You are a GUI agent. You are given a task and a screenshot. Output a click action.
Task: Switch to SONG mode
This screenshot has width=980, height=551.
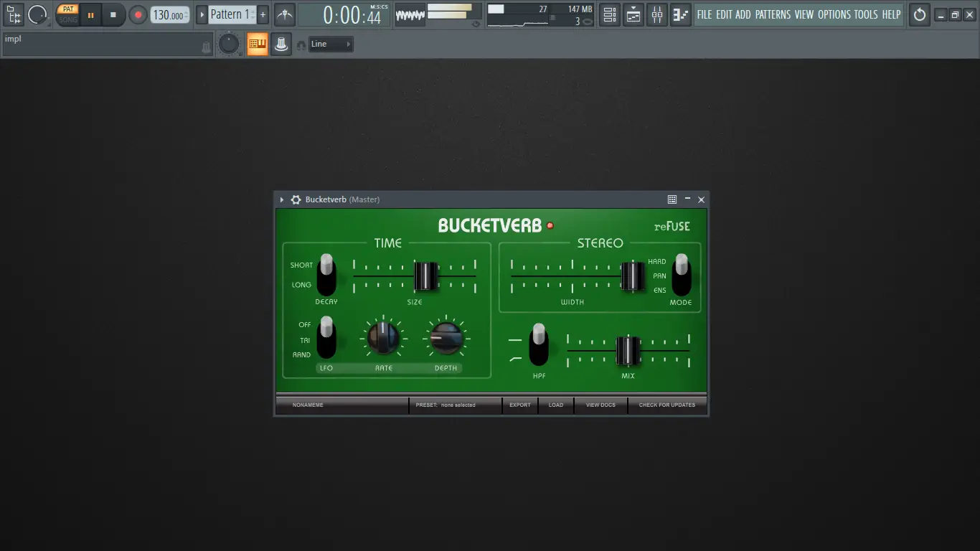[x=68, y=19]
